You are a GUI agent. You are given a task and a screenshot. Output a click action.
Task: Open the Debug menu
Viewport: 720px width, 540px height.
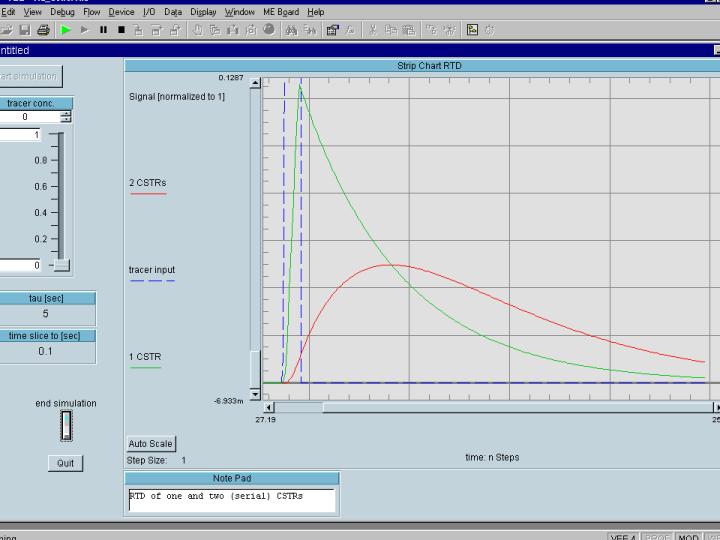(62, 12)
